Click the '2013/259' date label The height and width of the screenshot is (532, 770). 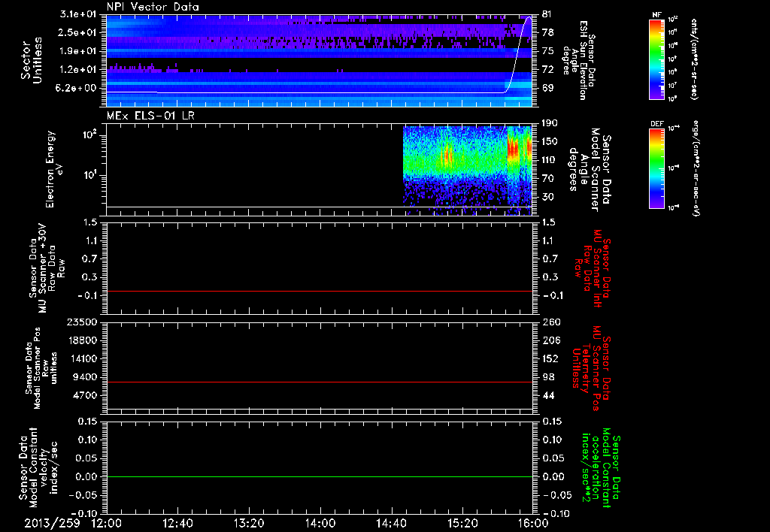[52, 523]
